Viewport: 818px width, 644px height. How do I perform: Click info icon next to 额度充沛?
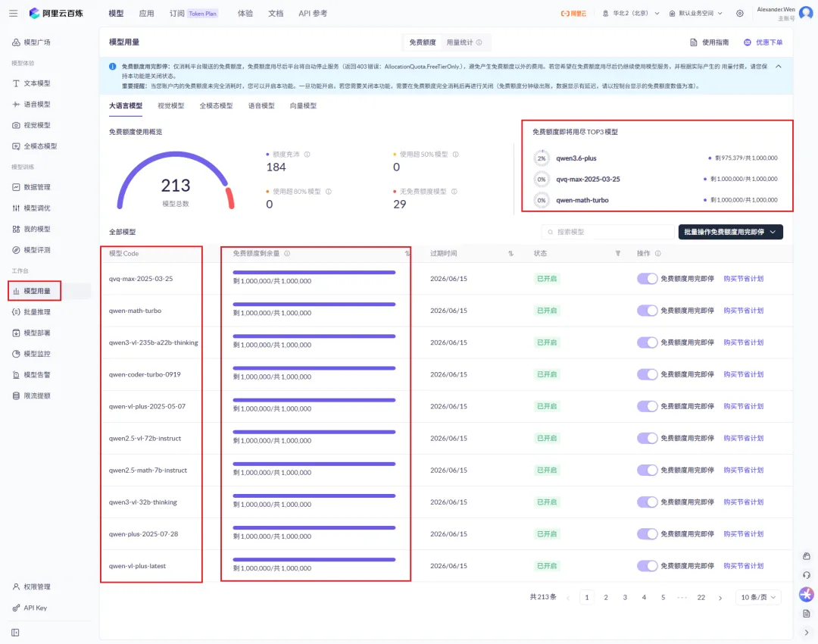pyautogui.click(x=308, y=155)
